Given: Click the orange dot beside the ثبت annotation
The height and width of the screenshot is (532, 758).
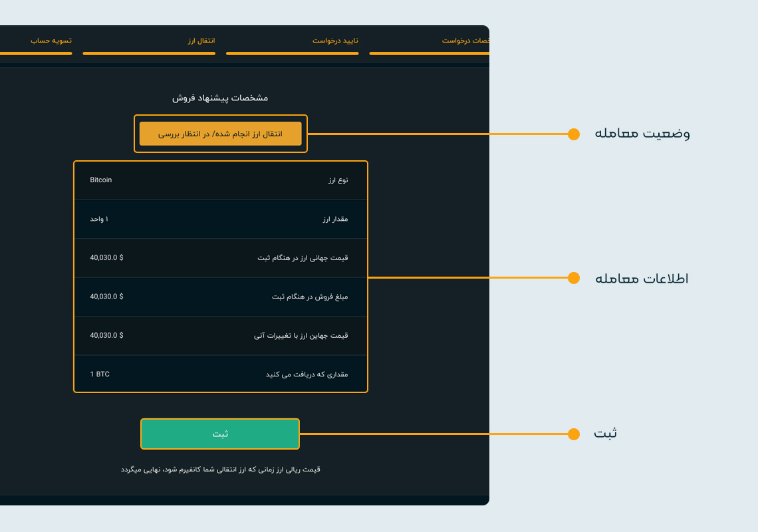Looking at the screenshot, I should pyautogui.click(x=574, y=434).
